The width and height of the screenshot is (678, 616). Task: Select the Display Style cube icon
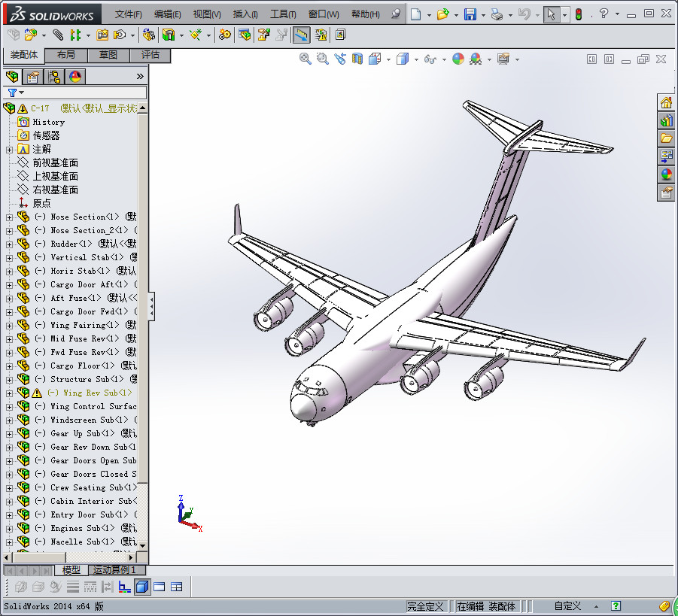click(403, 59)
